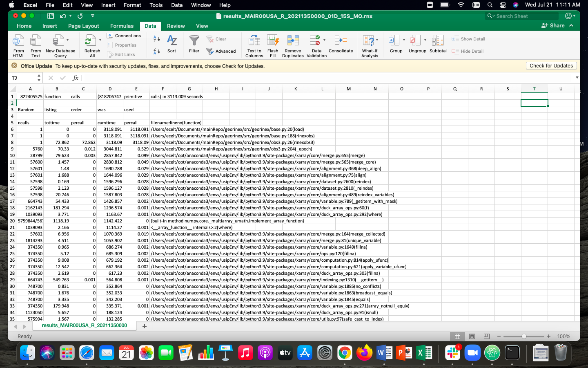Image resolution: width=588 pixels, height=368 pixels.
Task: Click the From HTML icon
Action: [x=18, y=45]
